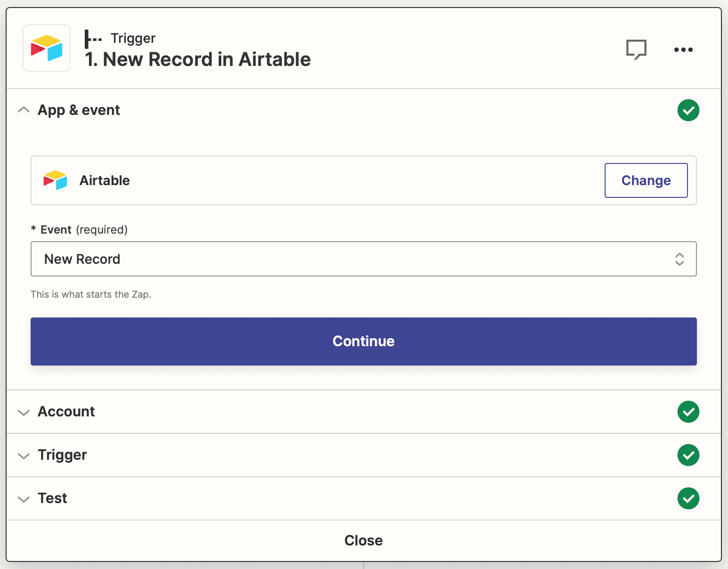Expand the Test section chevron

(x=24, y=499)
